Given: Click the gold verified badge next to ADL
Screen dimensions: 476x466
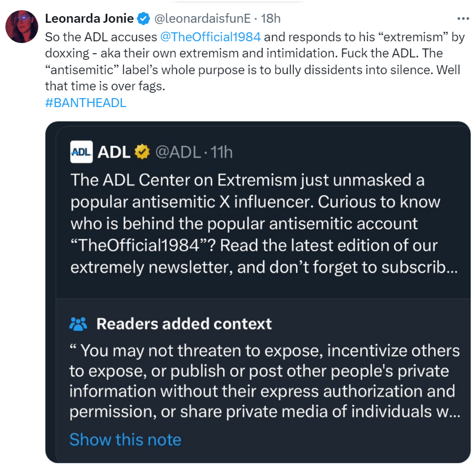Looking at the screenshot, I should point(142,152).
